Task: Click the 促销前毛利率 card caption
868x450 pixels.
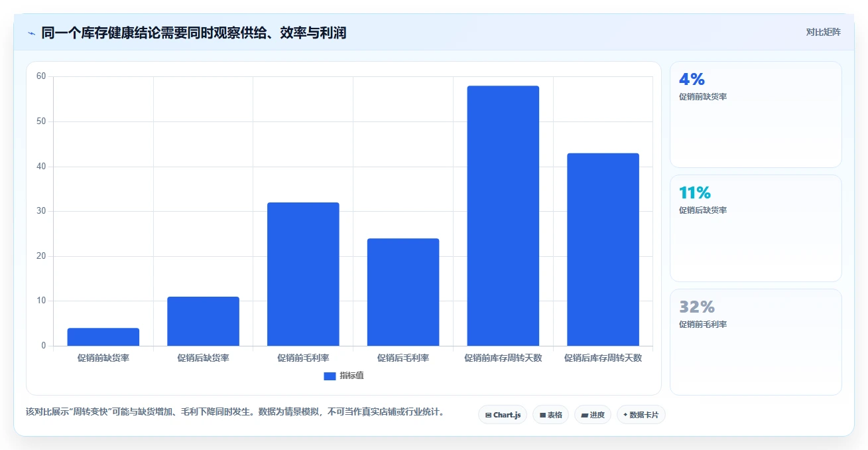Action: 703,325
